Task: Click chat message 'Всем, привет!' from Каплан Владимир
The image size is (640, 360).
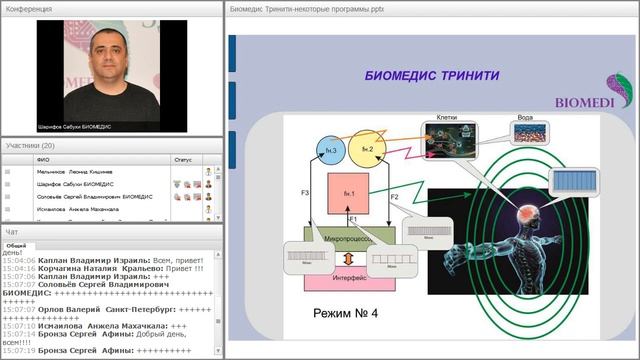Action: tap(103, 260)
